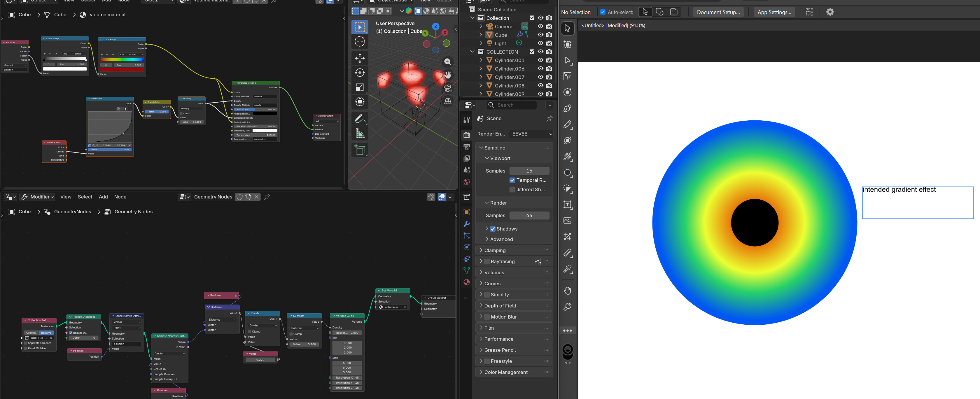Screen dimensions: 980x399
Task: Open Select menu in Geometry Nodes editor
Action: pos(85,197)
